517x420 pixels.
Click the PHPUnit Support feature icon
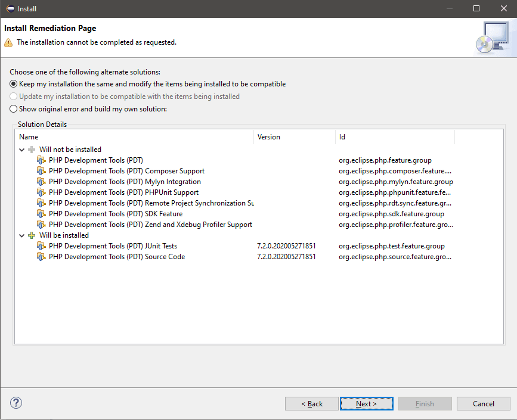tap(41, 192)
